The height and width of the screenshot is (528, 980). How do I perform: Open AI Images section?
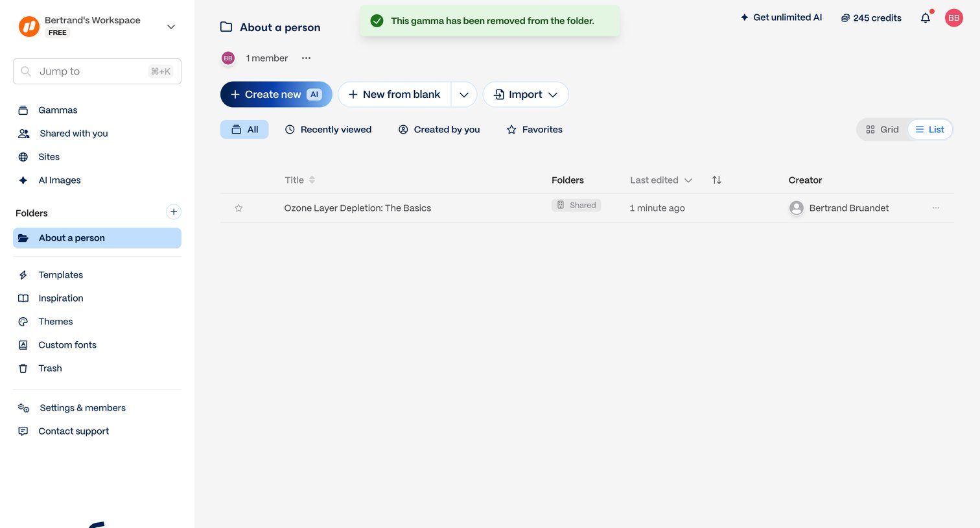pyautogui.click(x=60, y=180)
